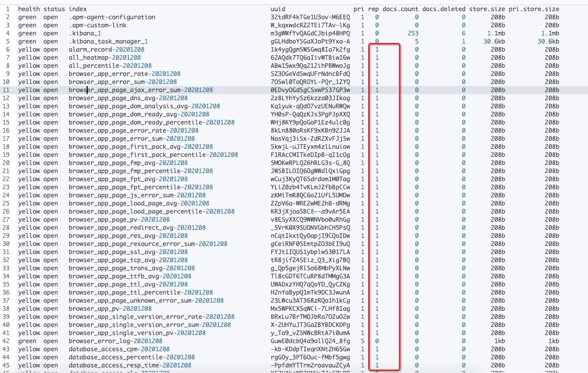This screenshot has width=588, height=373.
Task: Click docs.count value '253'
Action: pos(413,33)
